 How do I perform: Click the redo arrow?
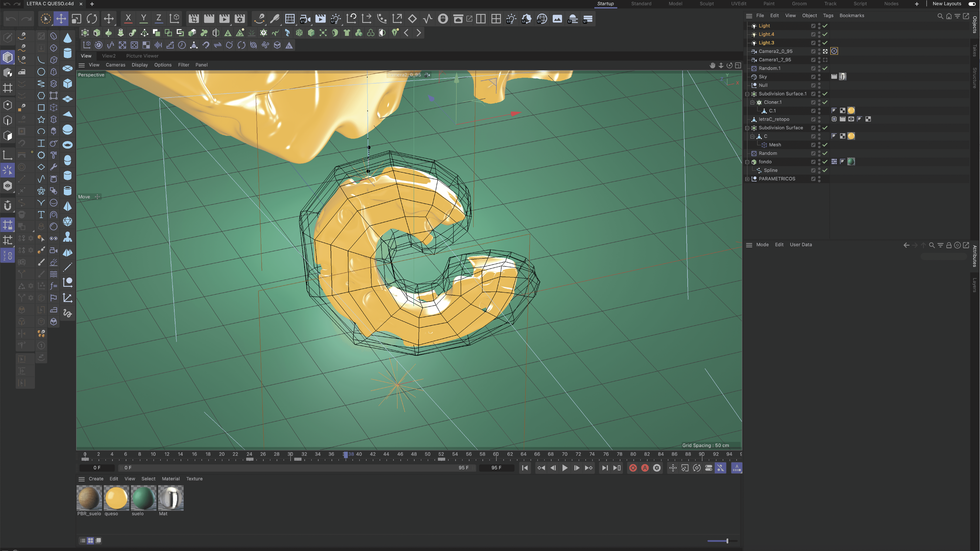click(x=26, y=19)
